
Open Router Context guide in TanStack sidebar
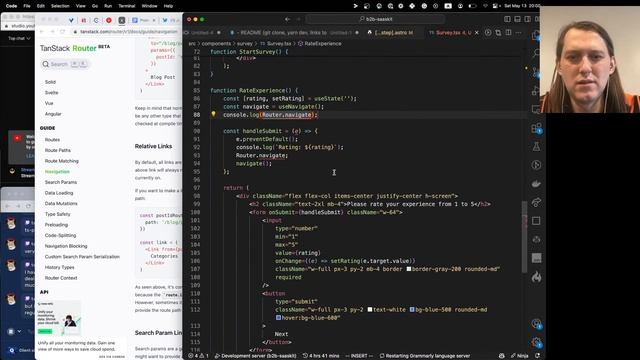point(61,278)
